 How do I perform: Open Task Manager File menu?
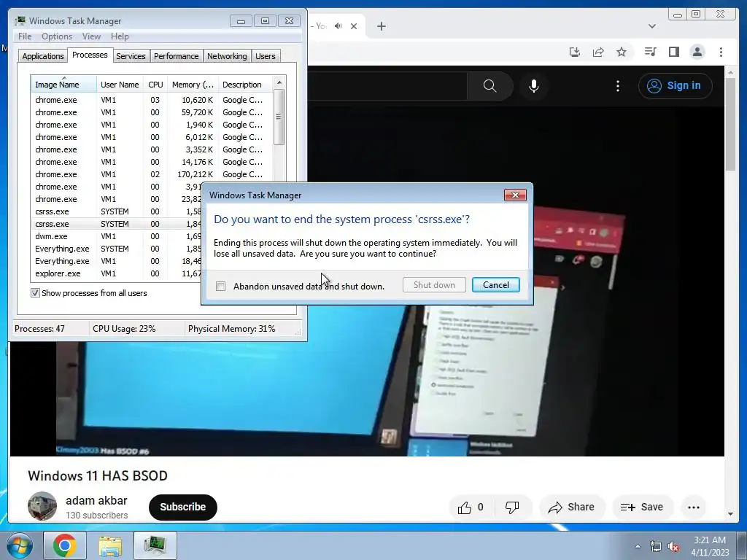tap(25, 36)
